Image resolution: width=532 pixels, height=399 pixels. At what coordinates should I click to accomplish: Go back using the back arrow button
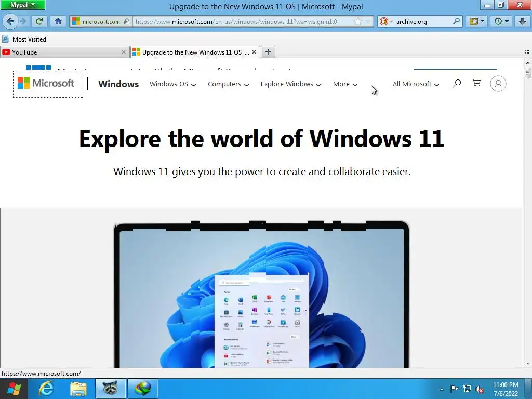pyautogui.click(x=10, y=21)
